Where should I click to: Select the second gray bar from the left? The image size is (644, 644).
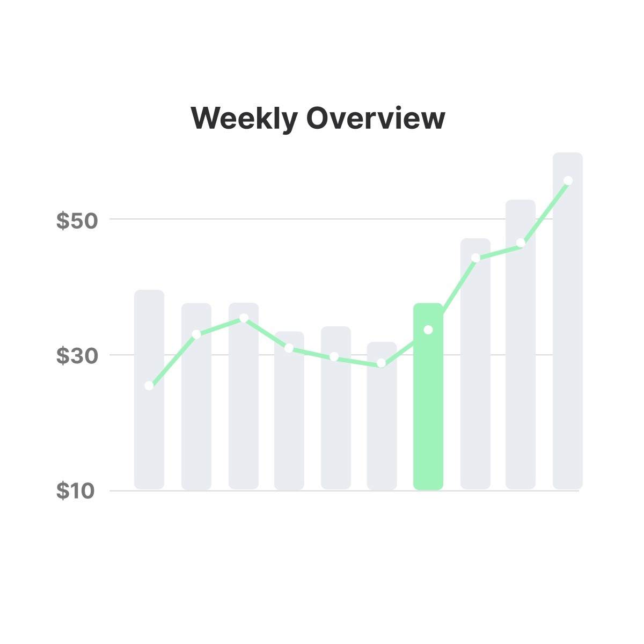click(196, 397)
